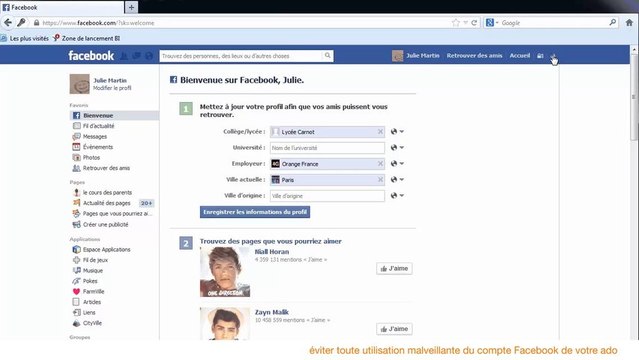Screen dimensions: 639x360
Task: Open Retrouver des amis in sidebar
Action: pyautogui.click(x=106, y=168)
